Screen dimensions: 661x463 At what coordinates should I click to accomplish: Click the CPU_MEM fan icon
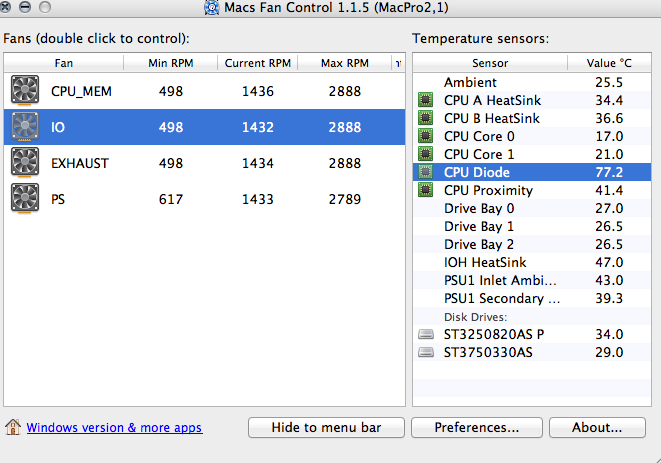(25, 90)
